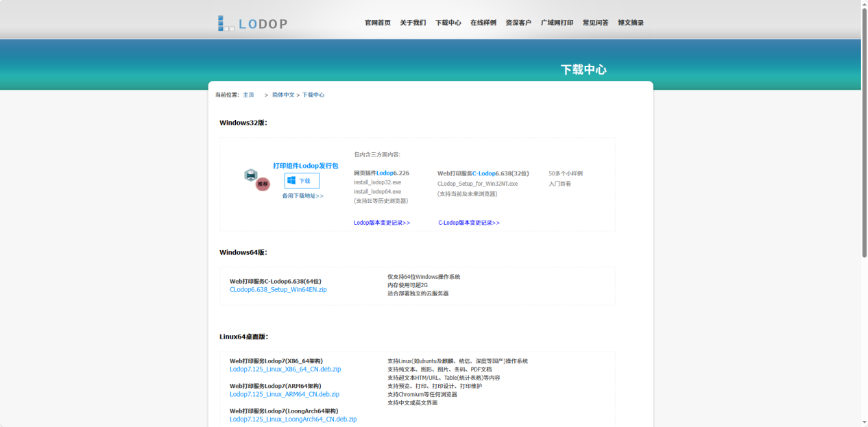Viewport: 868px width, 427px height.
Task: Select the 在线样例 navigation tab
Action: pos(483,22)
